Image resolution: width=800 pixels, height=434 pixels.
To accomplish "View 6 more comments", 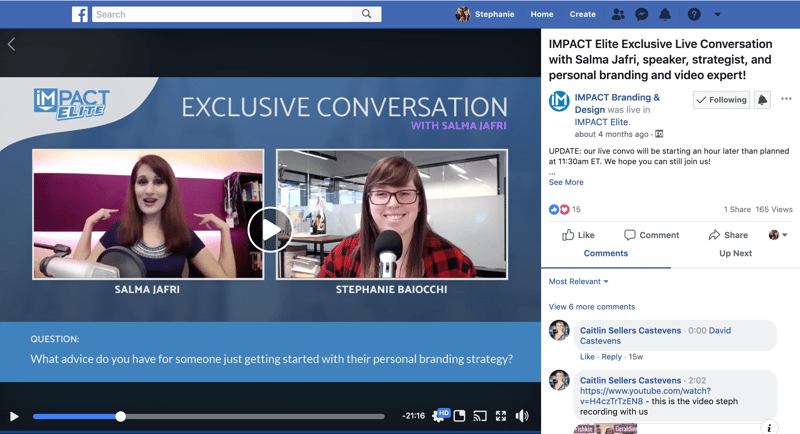I will (x=592, y=307).
